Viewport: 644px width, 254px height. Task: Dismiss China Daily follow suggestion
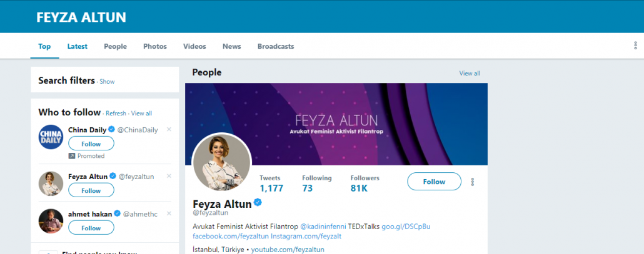pos(169,129)
